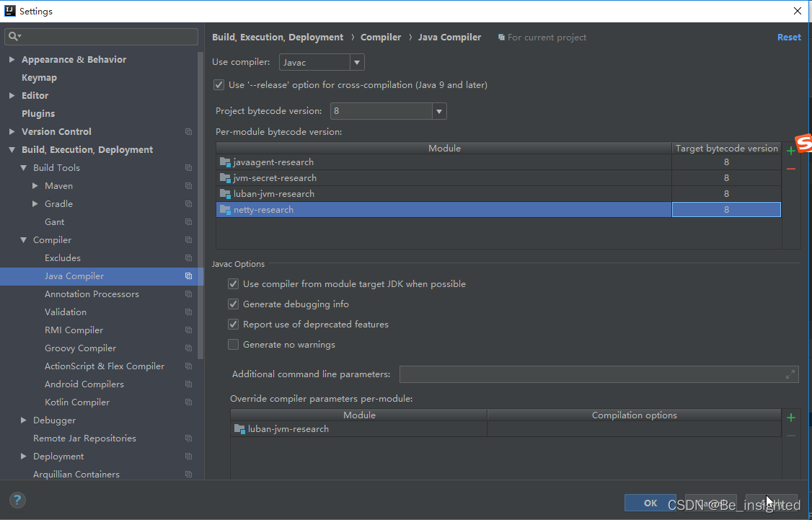Uncheck 'Use --release option for cross-compilation'
Image resolution: width=812 pixels, height=520 pixels.
219,84
